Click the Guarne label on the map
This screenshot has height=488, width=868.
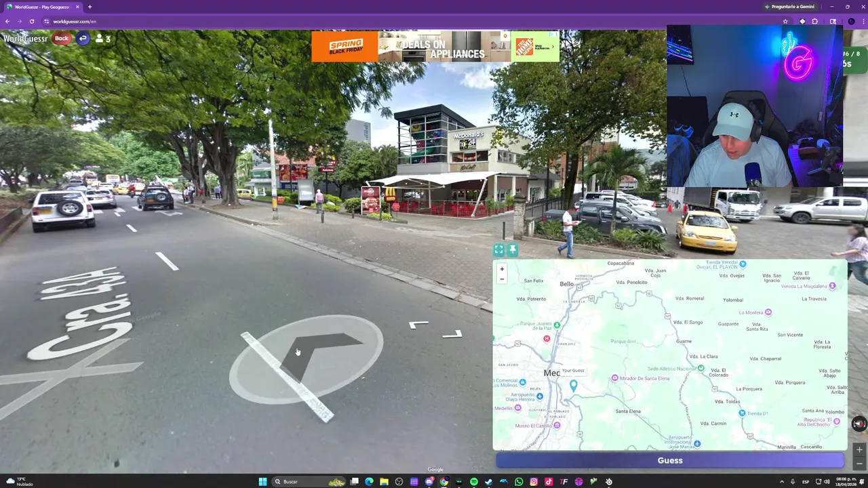point(684,342)
